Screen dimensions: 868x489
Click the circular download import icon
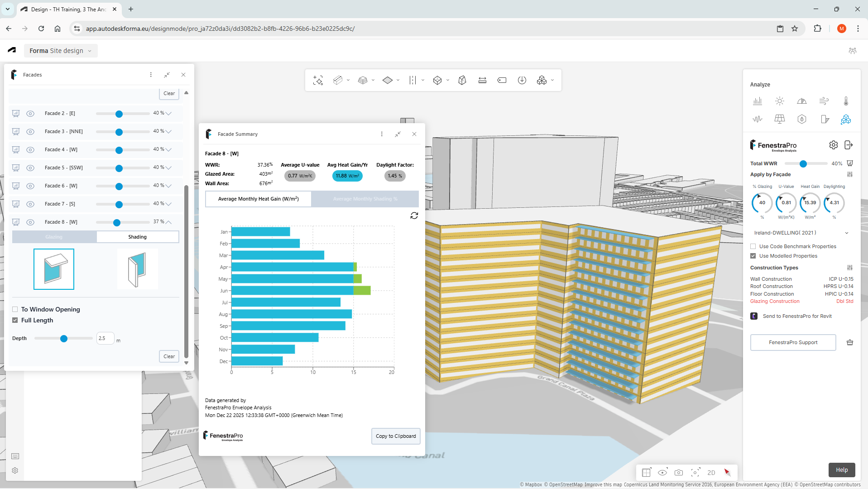(522, 80)
